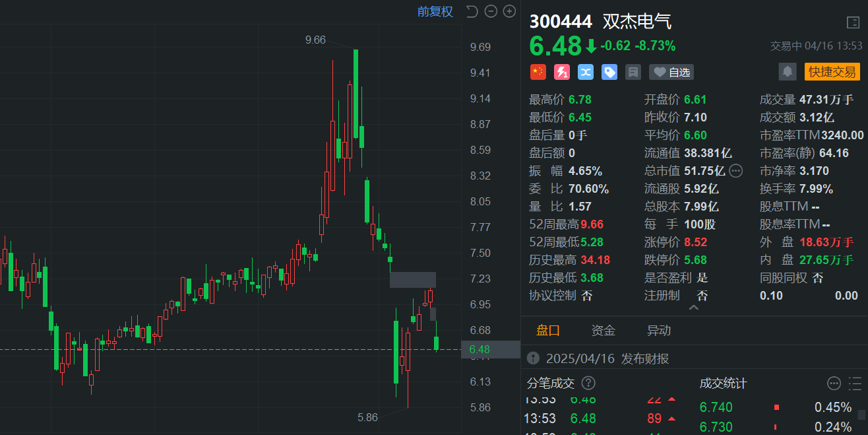Click the 委比 value 70.60%
This screenshot has height=435, width=868.
click(x=588, y=189)
